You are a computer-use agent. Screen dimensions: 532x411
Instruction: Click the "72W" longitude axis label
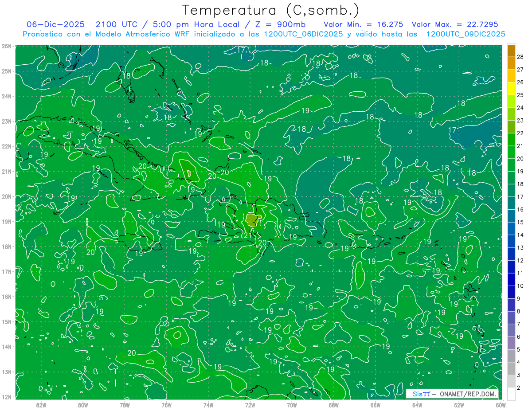coord(250,405)
